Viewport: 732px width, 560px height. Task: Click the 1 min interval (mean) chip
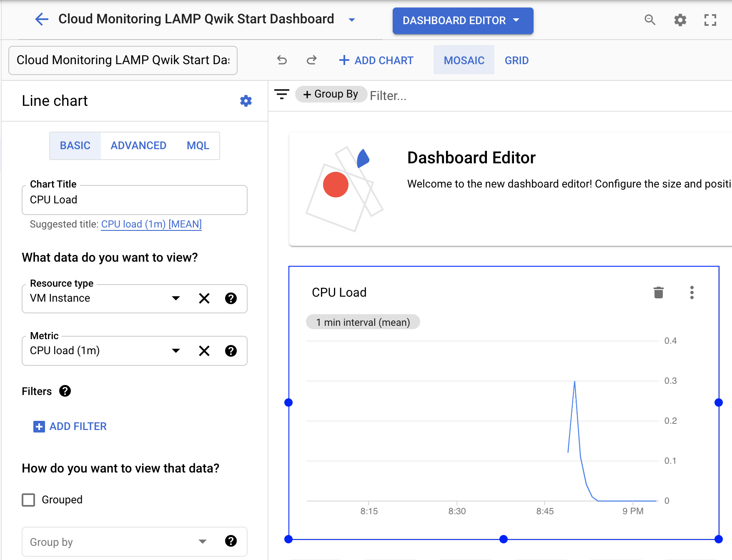363,322
